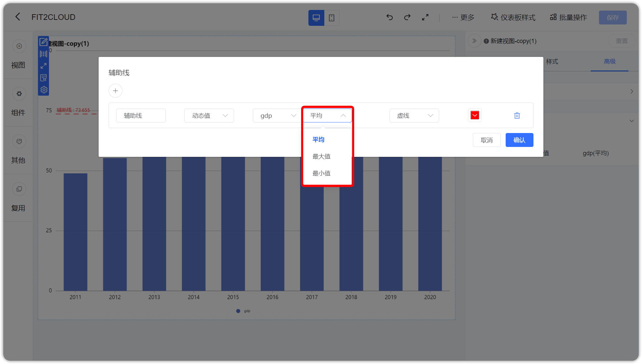The width and height of the screenshot is (642, 364).
Task: Expand the right-arrow section in side panel
Action: (x=631, y=91)
